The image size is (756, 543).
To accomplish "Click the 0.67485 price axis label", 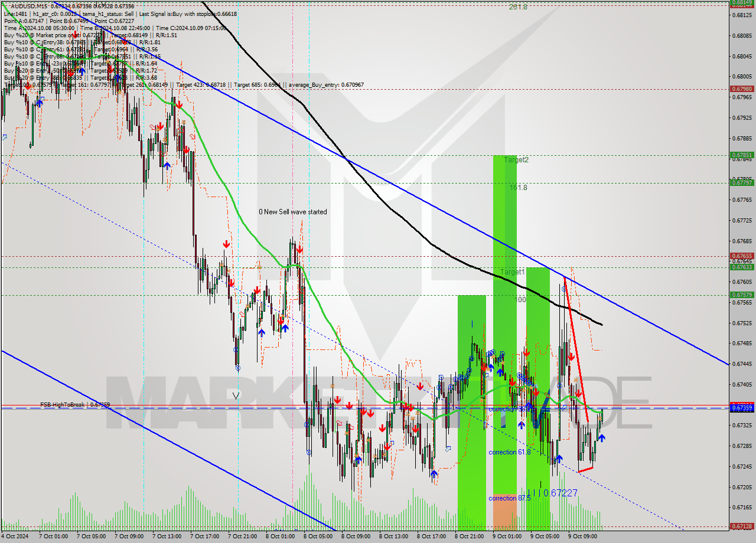I will (x=742, y=344).
